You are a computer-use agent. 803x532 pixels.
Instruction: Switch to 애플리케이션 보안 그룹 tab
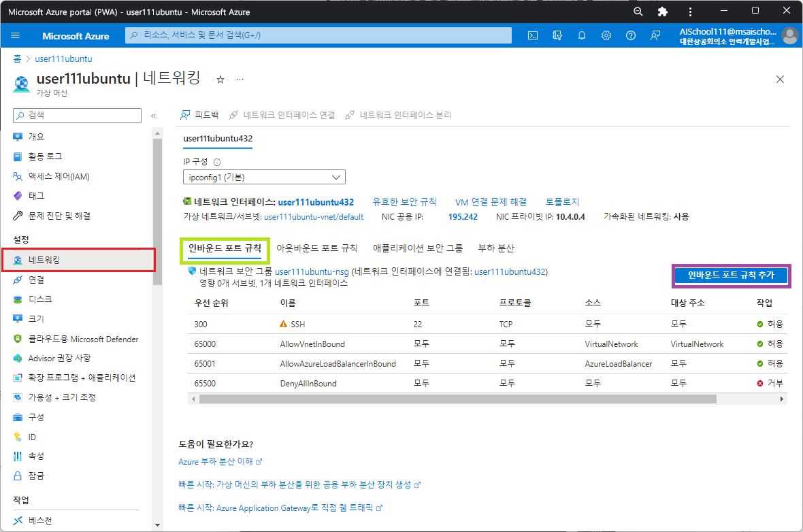pyautogui.click(x=417, y=248)
